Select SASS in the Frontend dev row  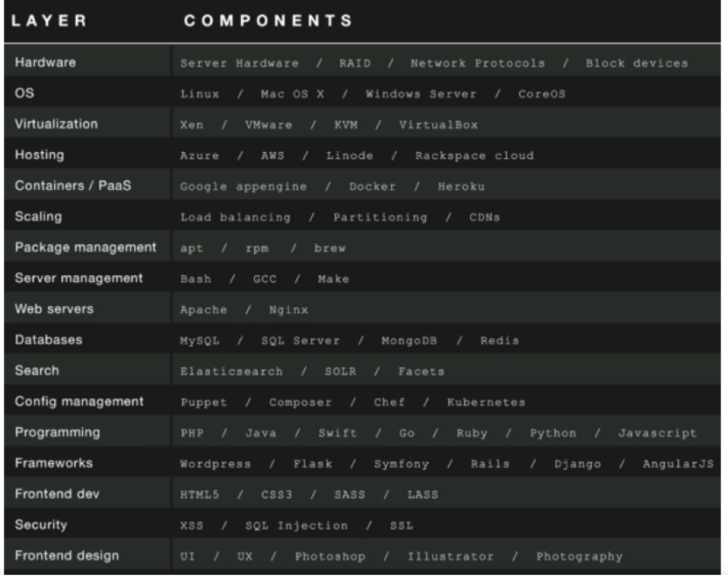point(349,495)
